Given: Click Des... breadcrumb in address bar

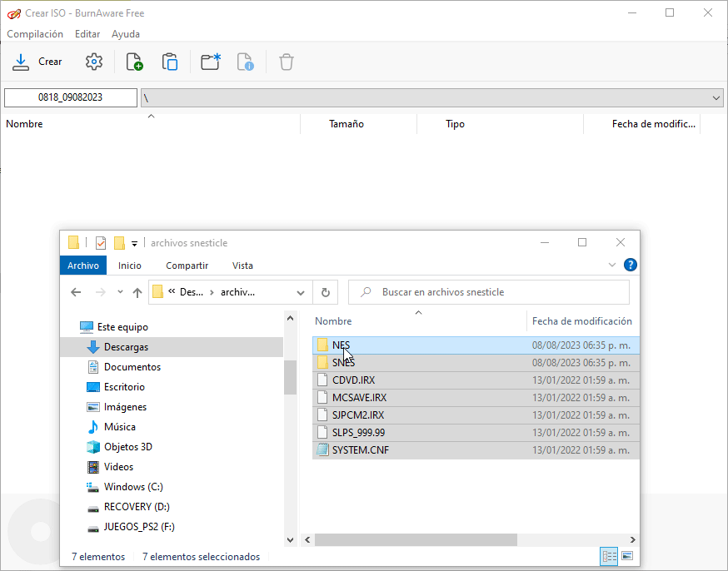Looking at the screenshot, I should (x=192, y=292).
